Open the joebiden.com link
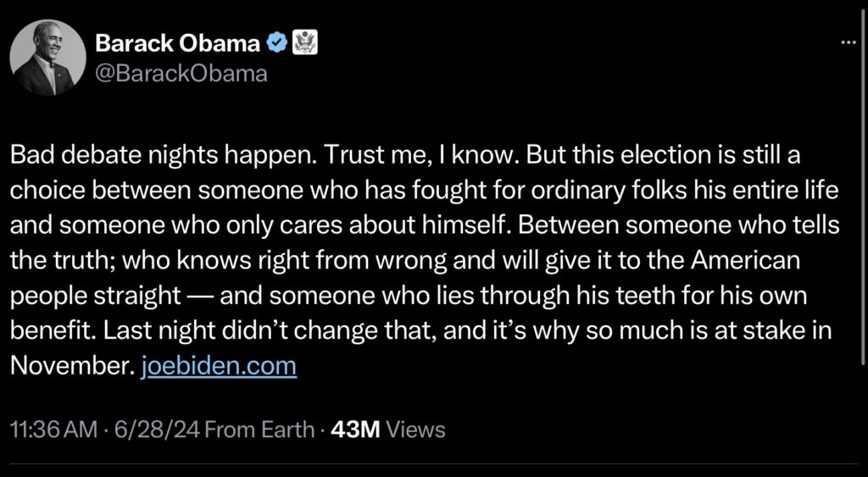Screen dimensions: 868x477 pos(218,367)
